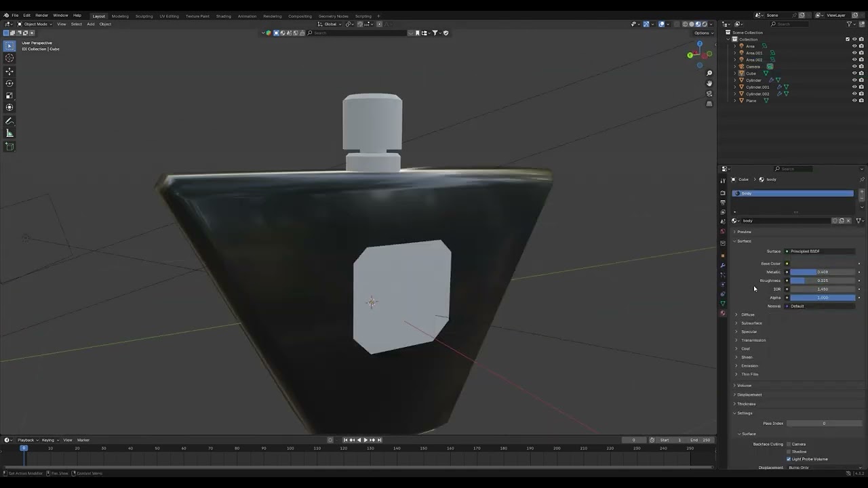Collapse the Settings panel
The width and height of the screenshot is (868, 488).
[743, 413]
